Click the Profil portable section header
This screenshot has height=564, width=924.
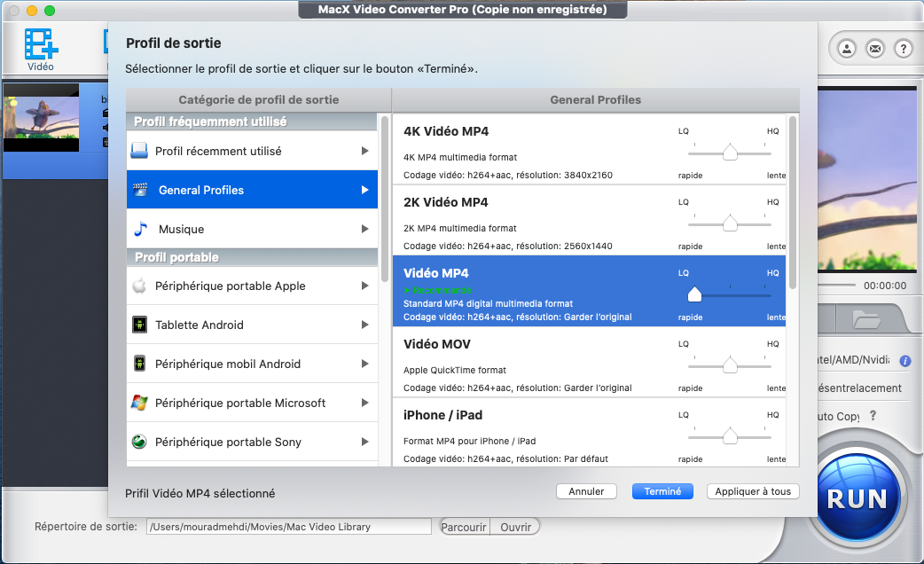pos(252,257)
